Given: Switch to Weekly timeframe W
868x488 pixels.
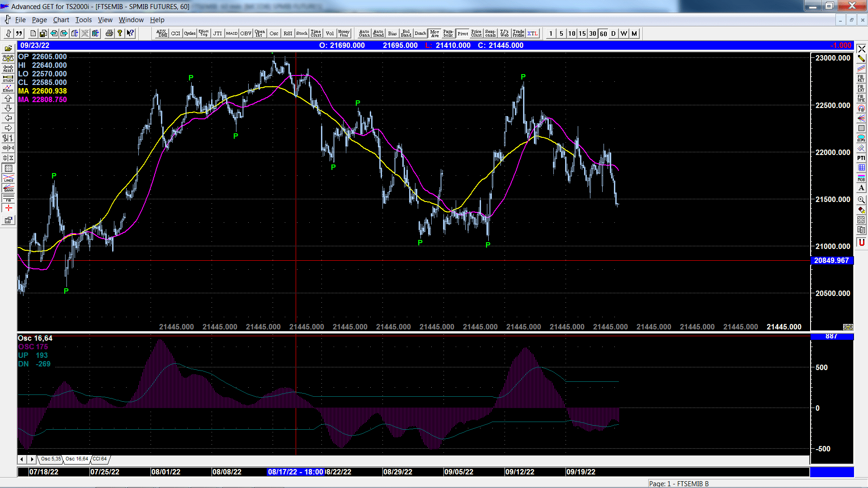Looking at the screenshot, I should pyautogui.click(x=624, y=33).
